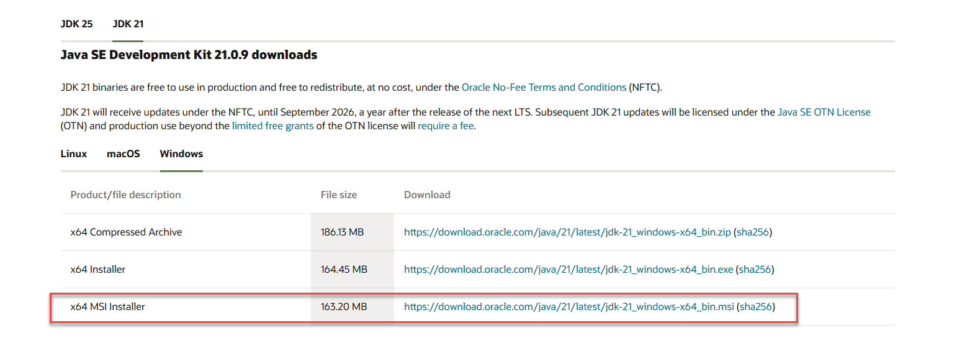This screenshot has height=343, width=980.
Task: Click the Java SE Development Kit 21.0.9 heading
Action: [189, 55]
